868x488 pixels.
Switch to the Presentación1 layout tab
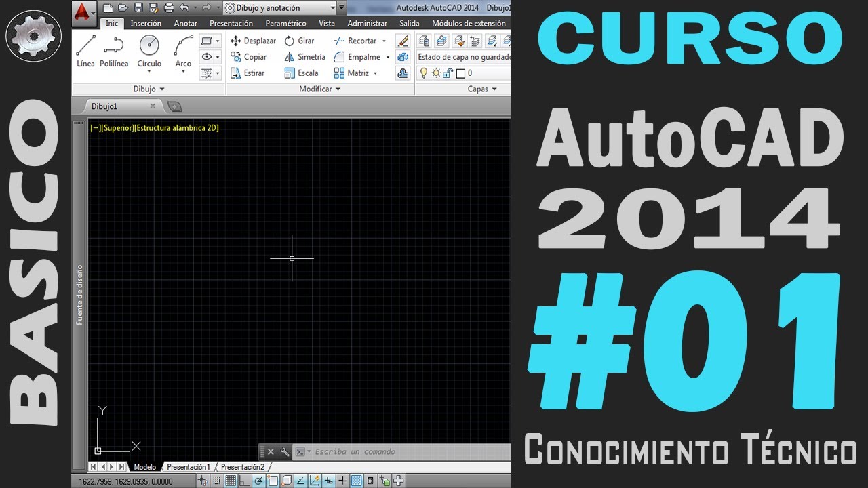pyautogui.click(x=189, y=467)
